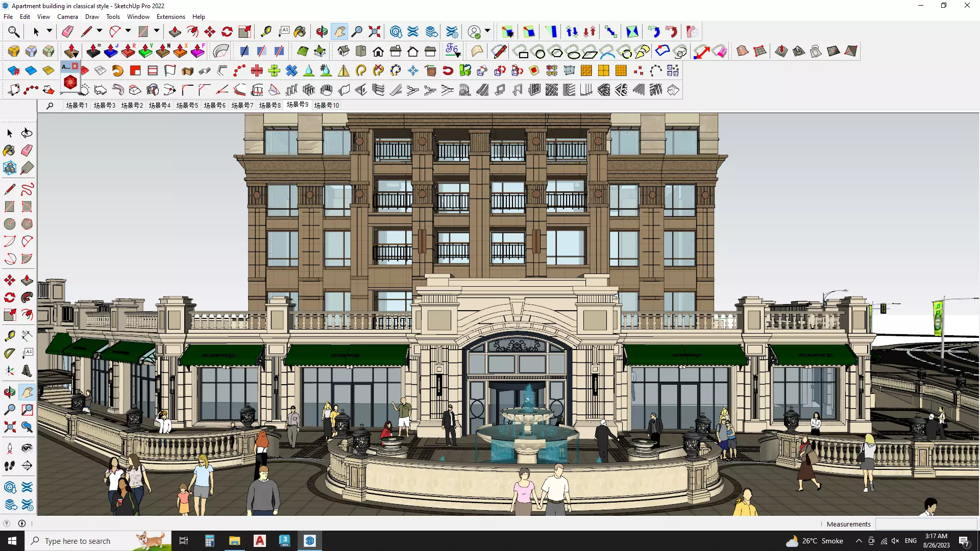Activate the Walk tool footprints icon
The height and width of the screenshot is (551, 980).
pyautogui.click(x=10, y=466)
